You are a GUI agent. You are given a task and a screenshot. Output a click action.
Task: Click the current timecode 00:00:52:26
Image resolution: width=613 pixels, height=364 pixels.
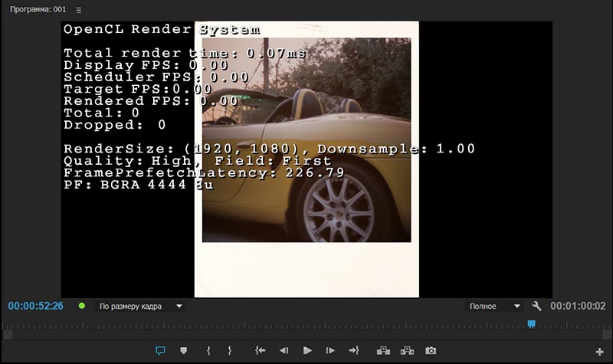click(x=35, y=306)
